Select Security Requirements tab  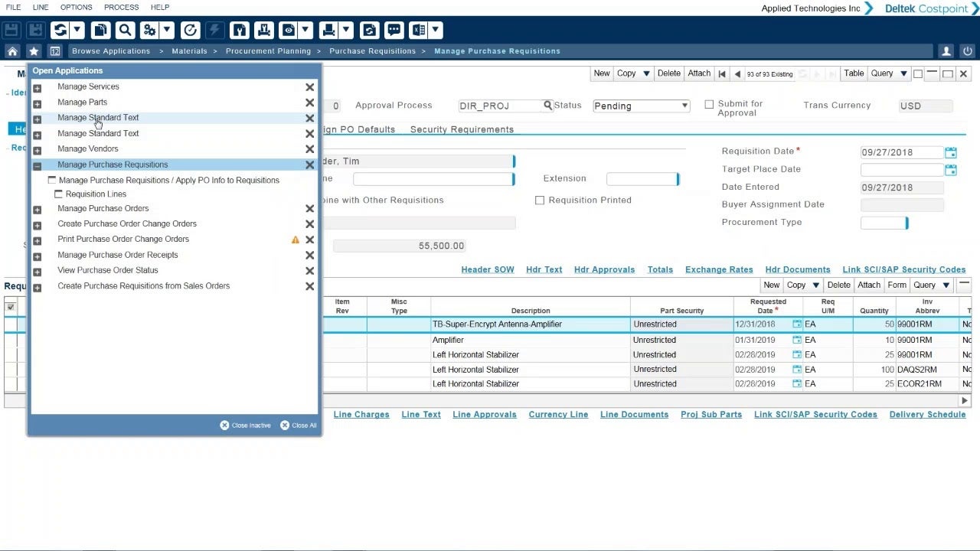point(461,129)
